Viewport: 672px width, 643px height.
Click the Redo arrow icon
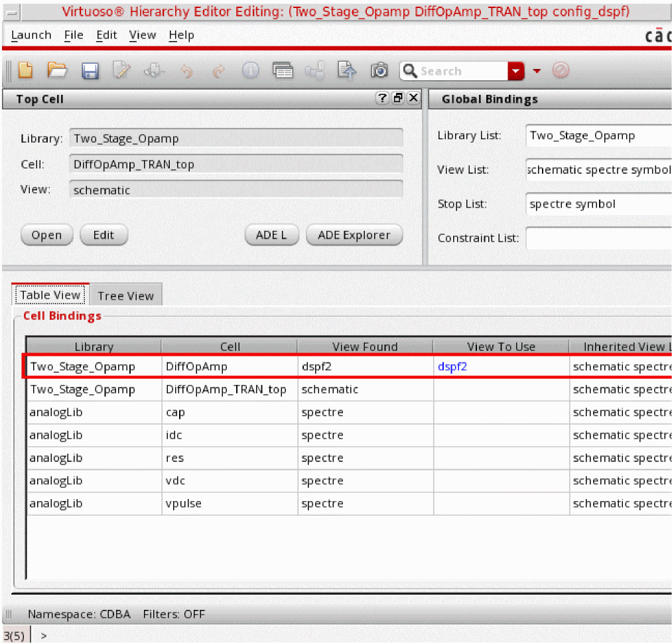pyautogui.click(x=218, y=70)
